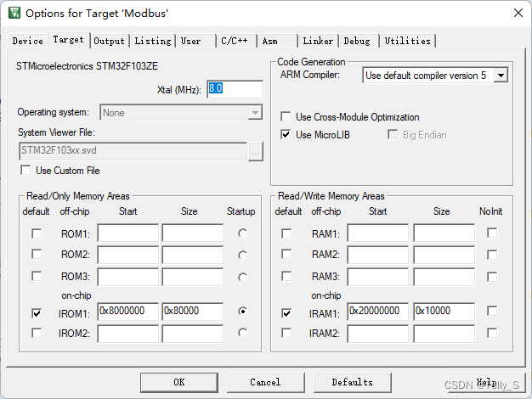Go to the Utilities tab
Viewport: 532px width, 399px height.
[x=407, y=41]
